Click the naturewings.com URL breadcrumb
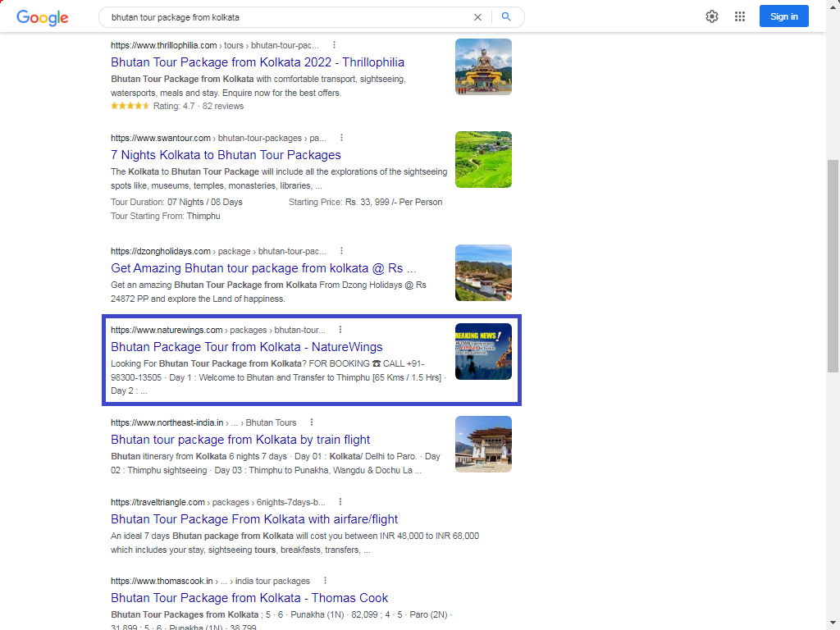The image size is (840, 630). click(x=217, y=330)
